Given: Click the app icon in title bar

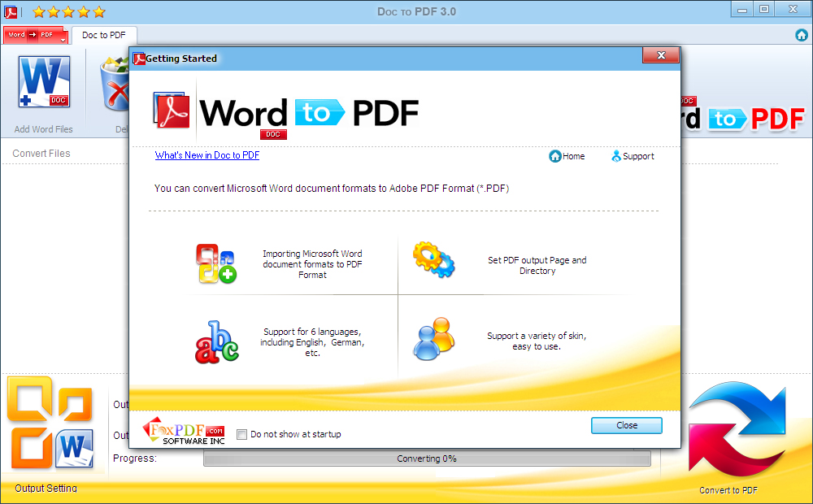Looking at the screenshot, I should coord(11,11).
